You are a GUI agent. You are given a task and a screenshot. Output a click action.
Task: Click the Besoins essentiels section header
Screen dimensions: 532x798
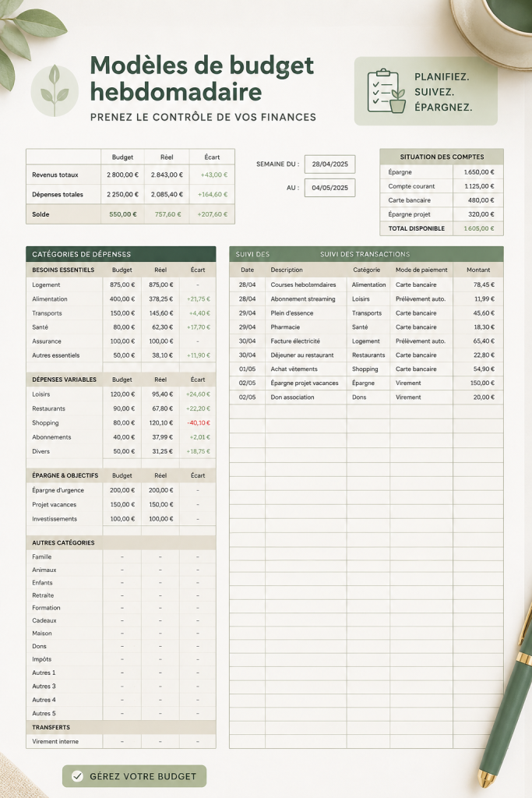(63, 270)
